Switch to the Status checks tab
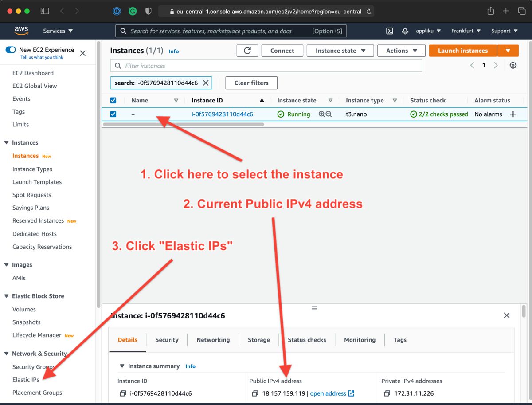Viewport: 532px width, 405px height. tap(307, 340)
